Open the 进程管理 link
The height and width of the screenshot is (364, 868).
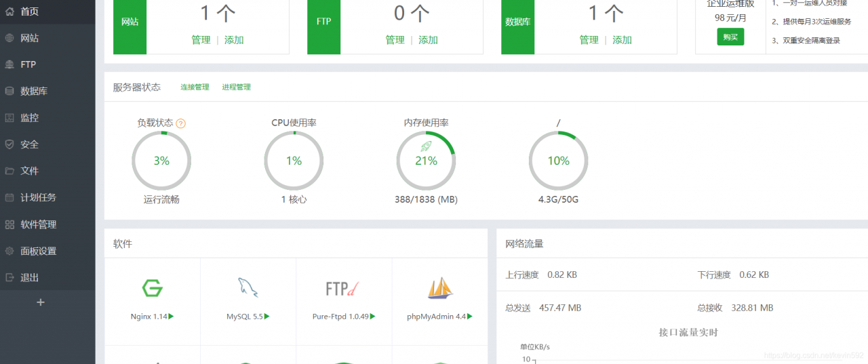tap(237, 87)
